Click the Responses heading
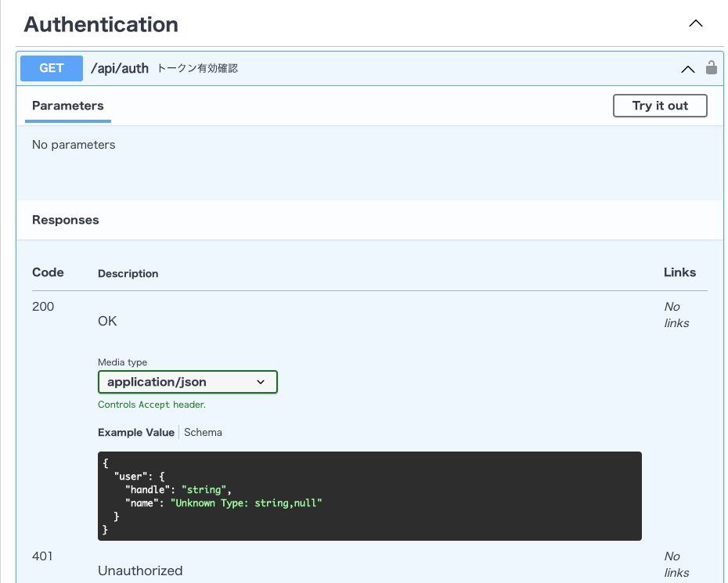The height and width of the screenshot is (583, 728). pyautogui.click(x=66, y=220)
